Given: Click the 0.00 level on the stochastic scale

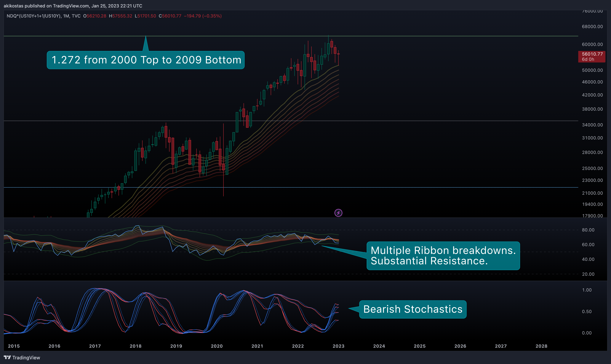Looking at the screenshot, I should (587, 333).
